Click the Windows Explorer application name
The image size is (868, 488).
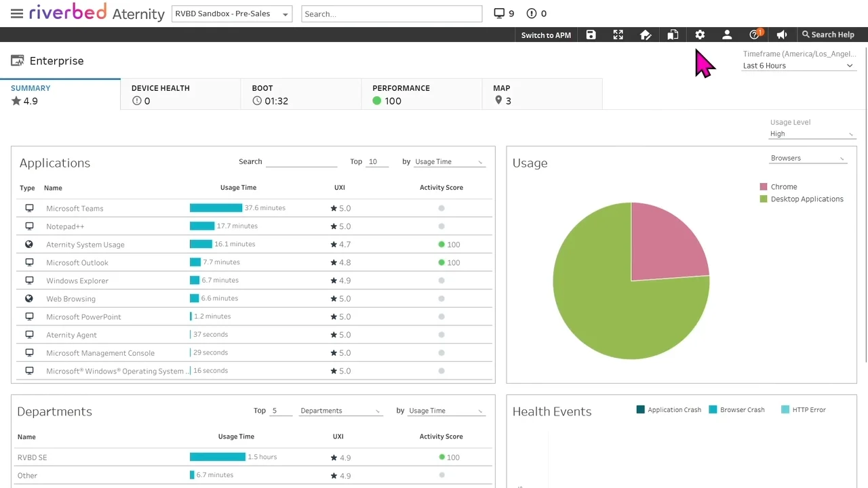point(77,281)
